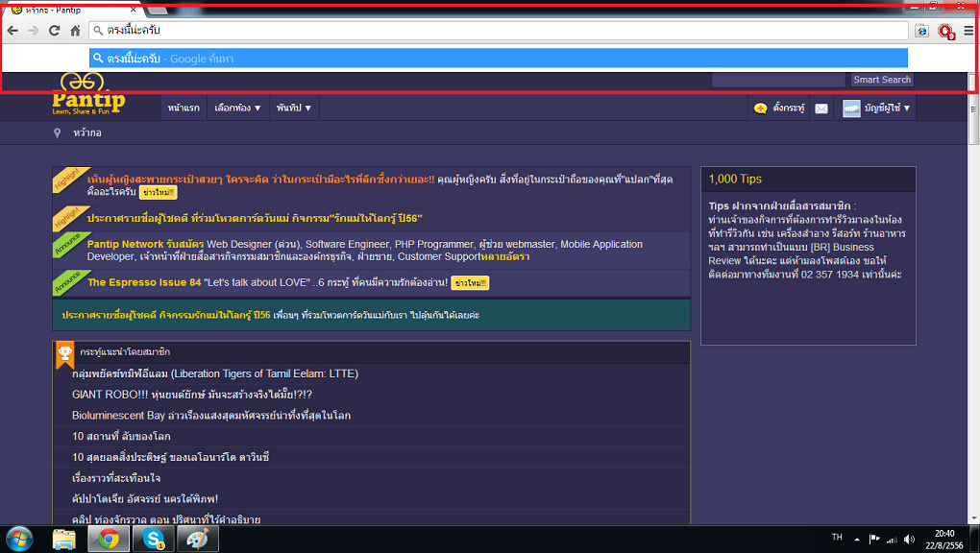Open the รักแม่ให้โลกรู้ ปี56 highlight announcement

[255, 218]
